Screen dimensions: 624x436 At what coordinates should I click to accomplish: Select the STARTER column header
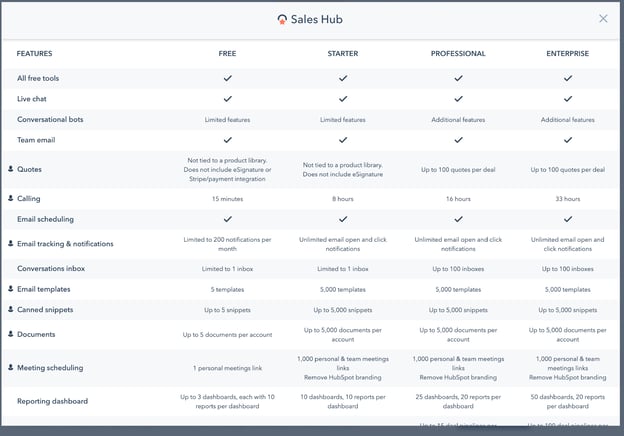(343, 53)
